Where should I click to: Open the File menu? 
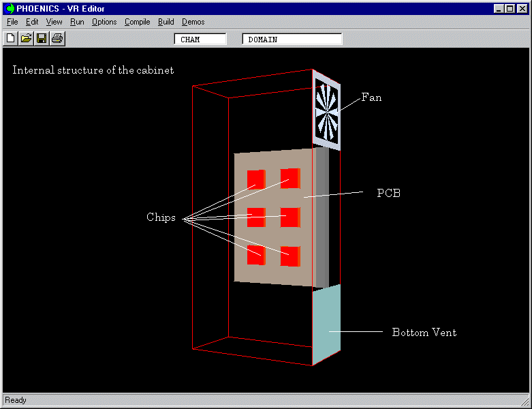tap(12, 22)
